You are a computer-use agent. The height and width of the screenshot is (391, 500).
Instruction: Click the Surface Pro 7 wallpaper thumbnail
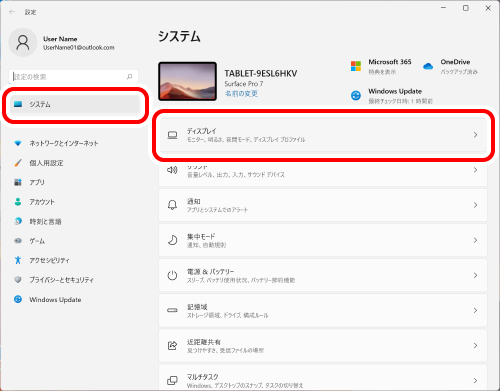[x=187, y=81]
